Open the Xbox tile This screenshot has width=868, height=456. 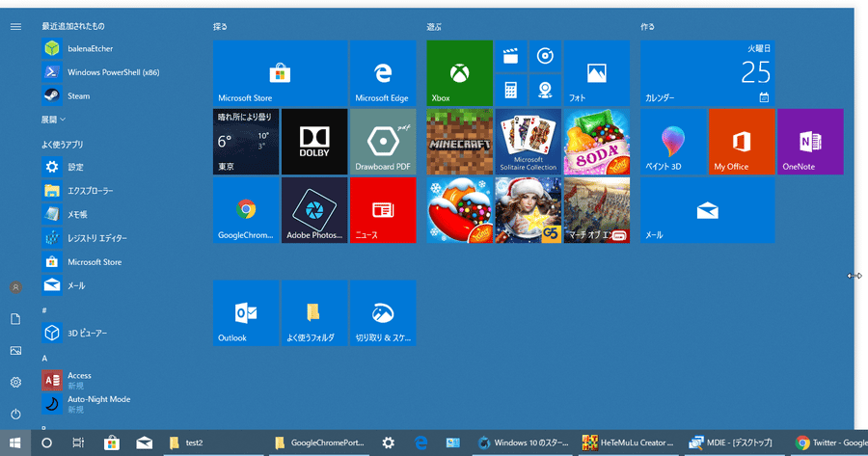click(x=459, y=73)
